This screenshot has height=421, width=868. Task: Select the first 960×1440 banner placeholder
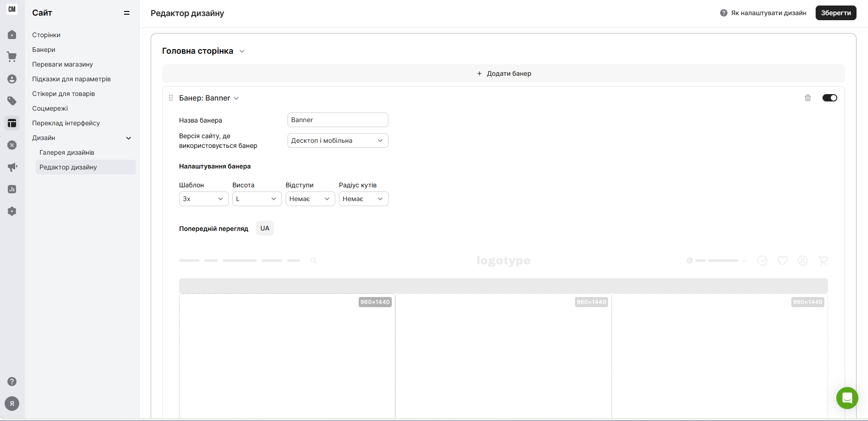(287, 356)
